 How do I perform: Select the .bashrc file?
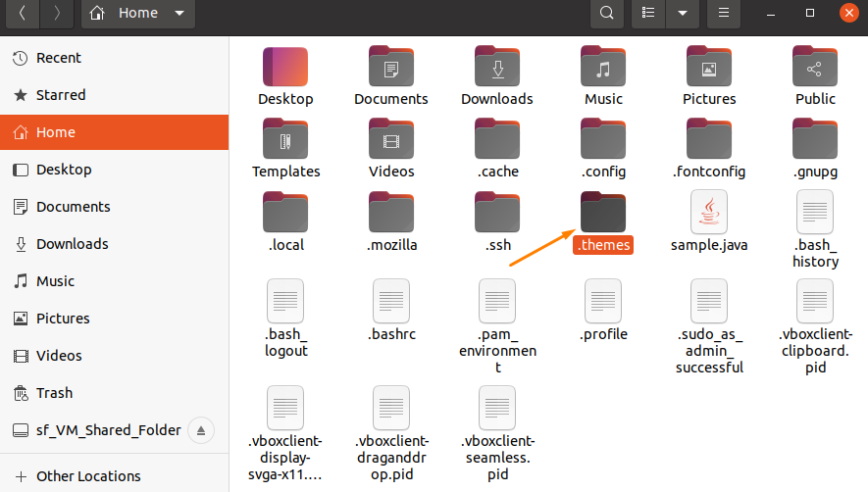click(x=391, y=301)
